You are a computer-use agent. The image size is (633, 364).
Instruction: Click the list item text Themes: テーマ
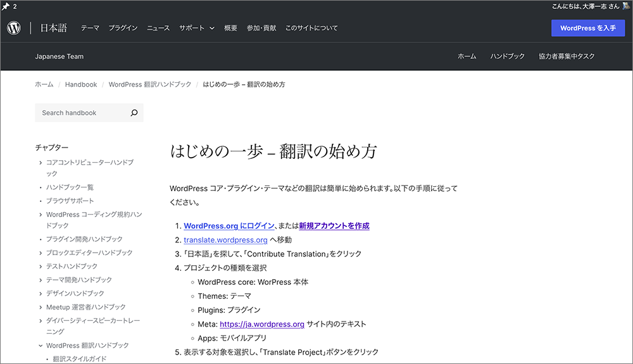coord(225,296)
